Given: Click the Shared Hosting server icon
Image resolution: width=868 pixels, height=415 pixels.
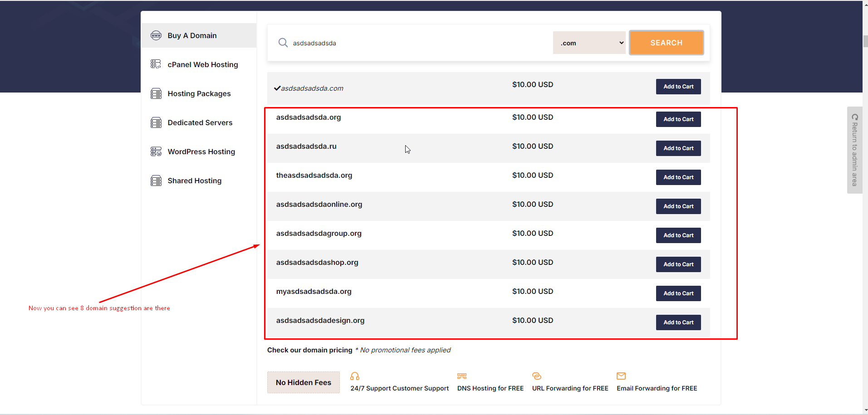Looking at the screenshot, I should tap(156, 181).
